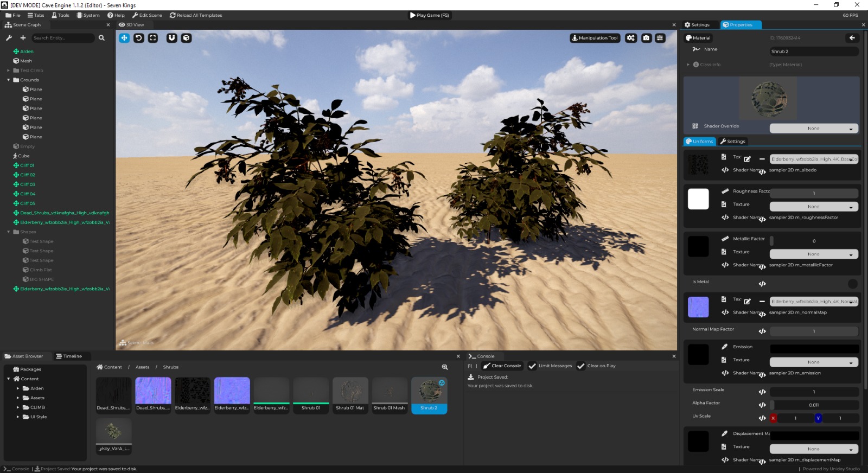Click the code icon beside Normal Map Factor
The height and width of the screenshot is (473, 868).
[762, 331]
